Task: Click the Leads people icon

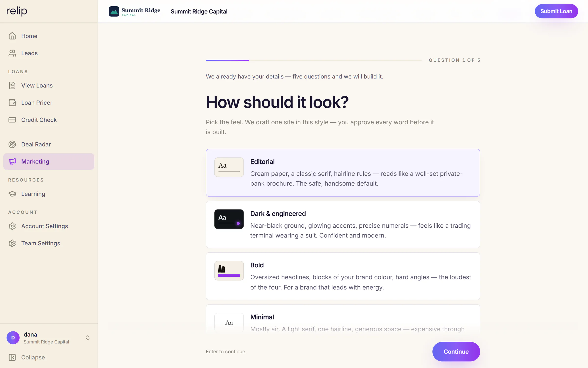Action: click(x=12, y=53)
